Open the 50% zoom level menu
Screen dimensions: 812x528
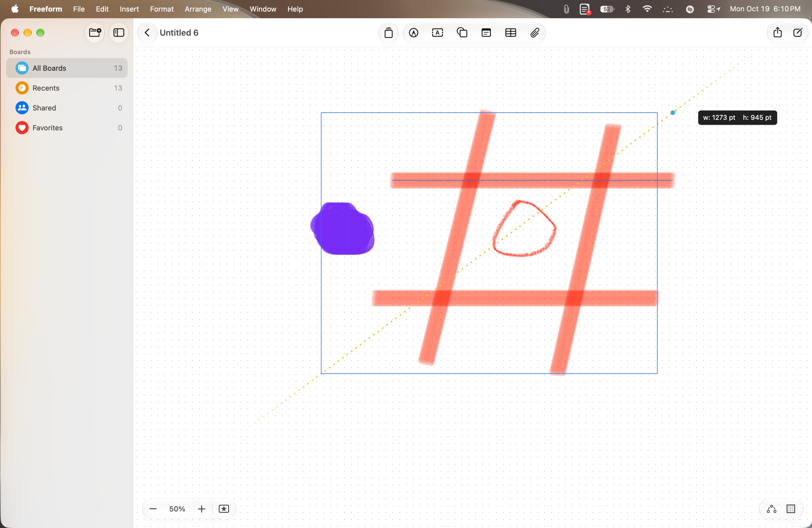coord(177,509)
